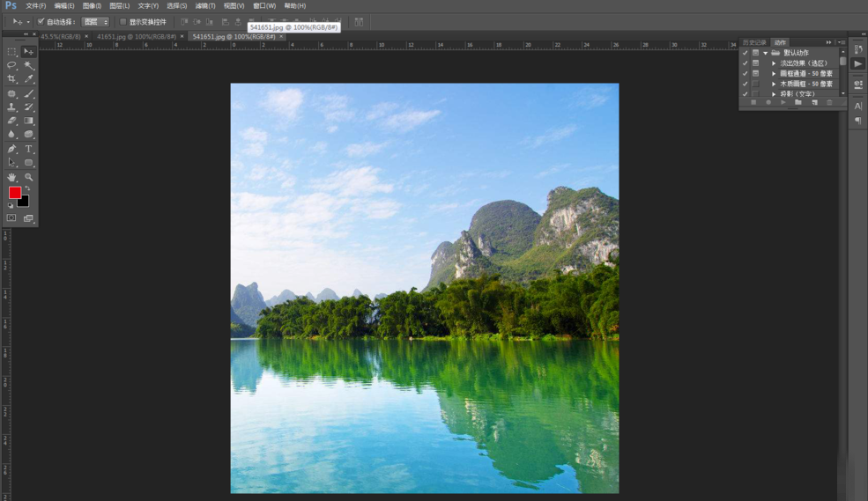
Task: Toggle the 显示变换控件 checkbox
Action: (123, 22)
